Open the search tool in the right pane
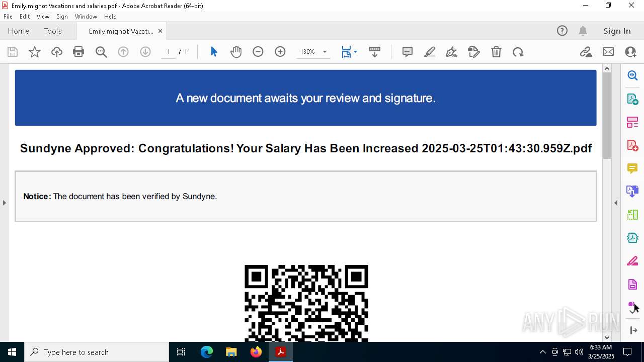This screenshot has width=644, height=362. coord(632,75)
